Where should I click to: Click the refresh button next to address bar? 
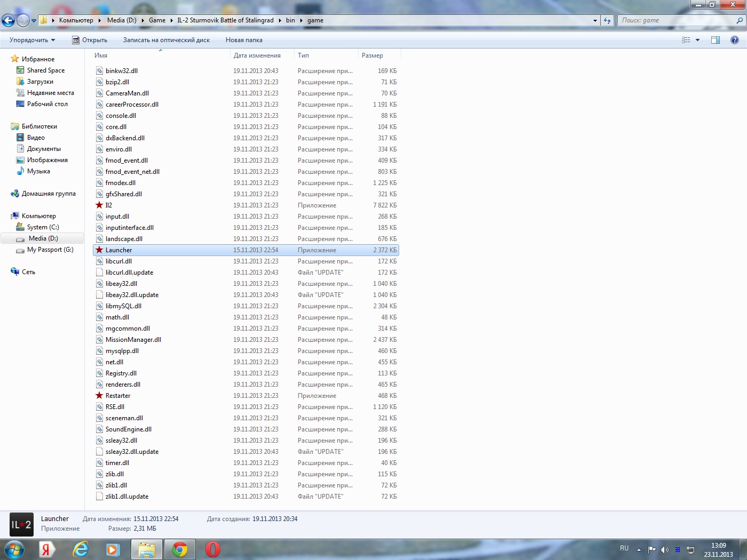point(607,20)
